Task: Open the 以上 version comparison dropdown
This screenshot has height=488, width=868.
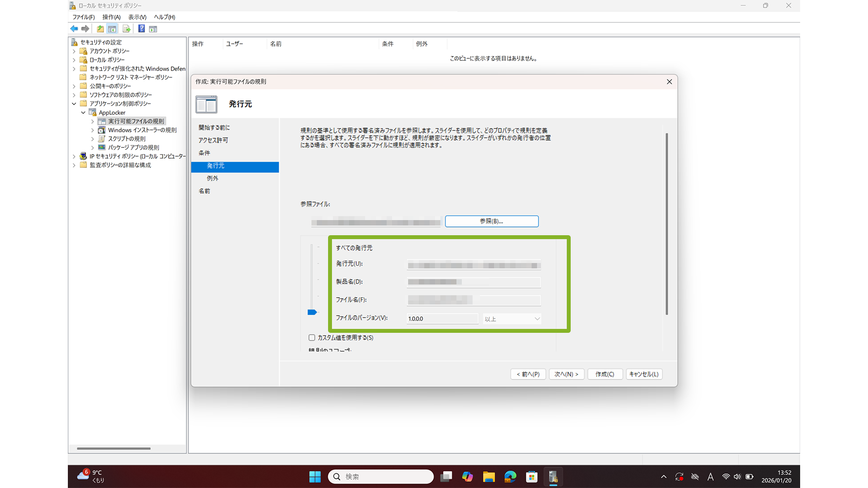Action: click(x=512, y=319)
